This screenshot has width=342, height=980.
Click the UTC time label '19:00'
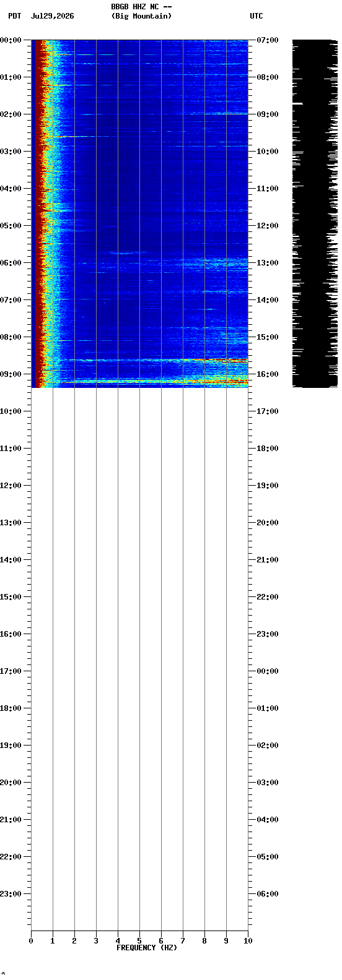(x=268, y=486)
